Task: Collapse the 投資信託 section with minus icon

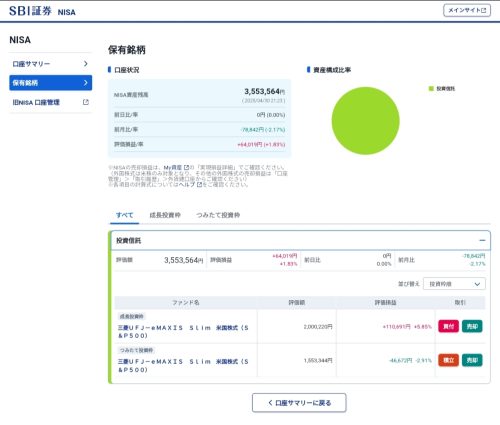Action: click(482, 240)
